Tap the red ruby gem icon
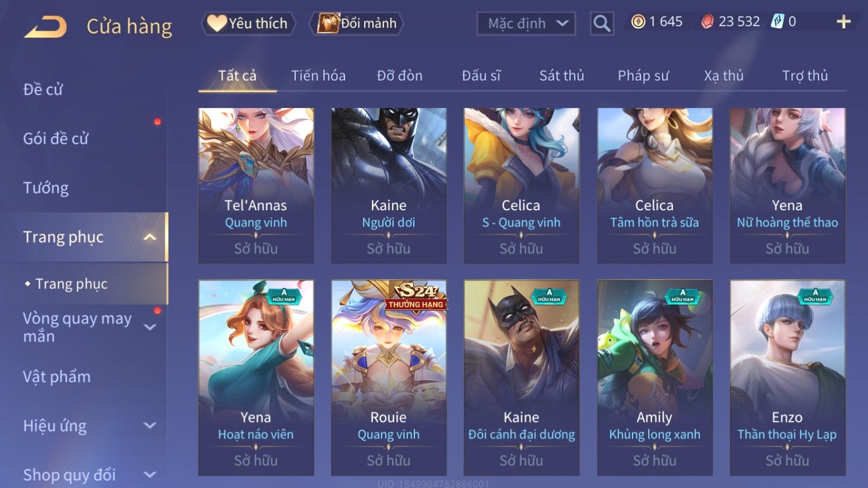 tap(707, 22)
